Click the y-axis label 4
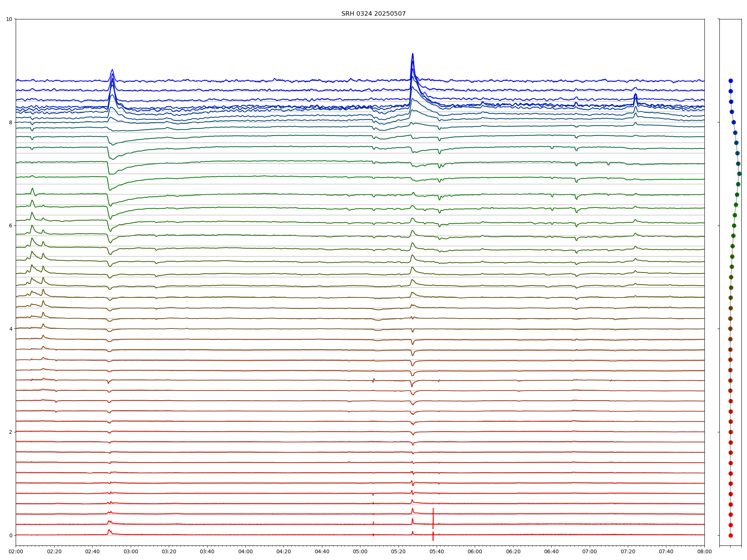The height and width of the screenshot is (560, 747). coord(10,329)
